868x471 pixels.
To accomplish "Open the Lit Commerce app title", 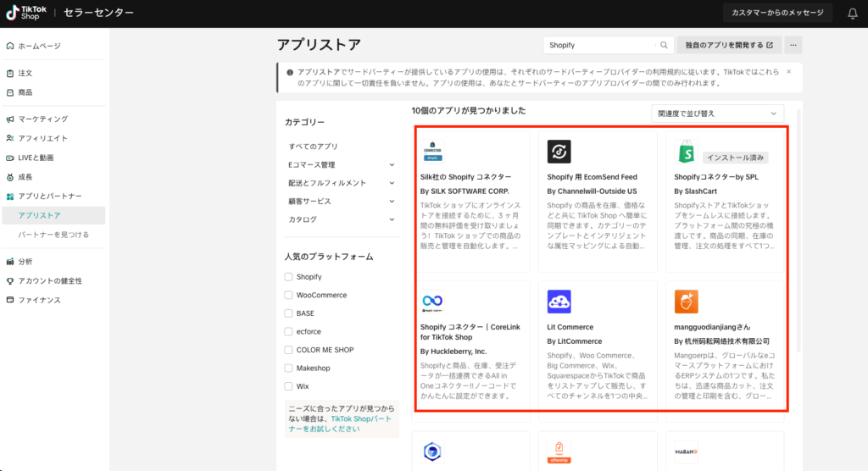I will click(x=570, y=327).
